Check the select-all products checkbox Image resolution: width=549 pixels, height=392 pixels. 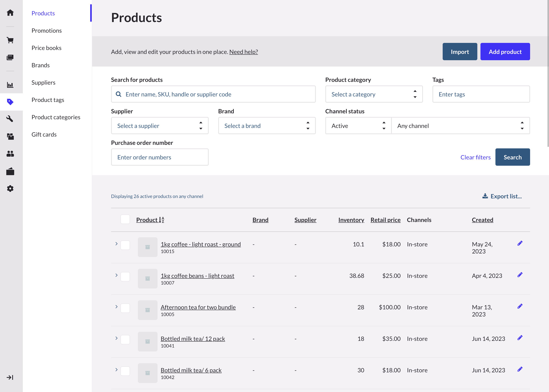coord(125,219)
